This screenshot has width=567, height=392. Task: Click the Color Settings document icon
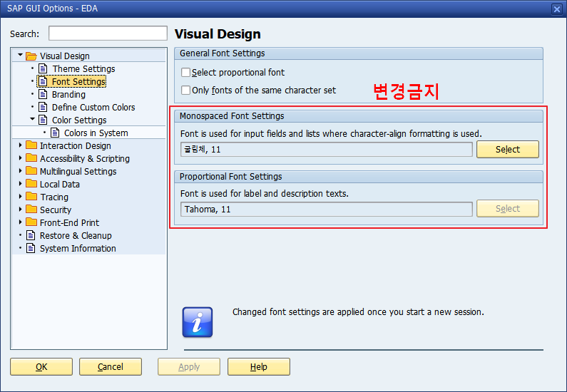[x=43, y=120]
